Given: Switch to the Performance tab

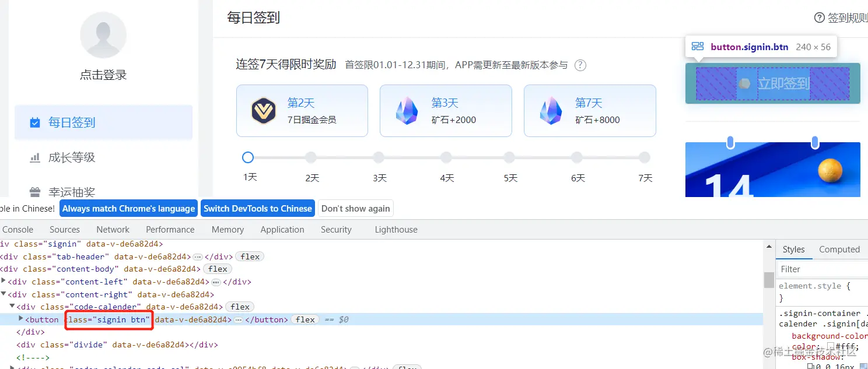Looking at the screenshot, I should click(x=170, y=230).
